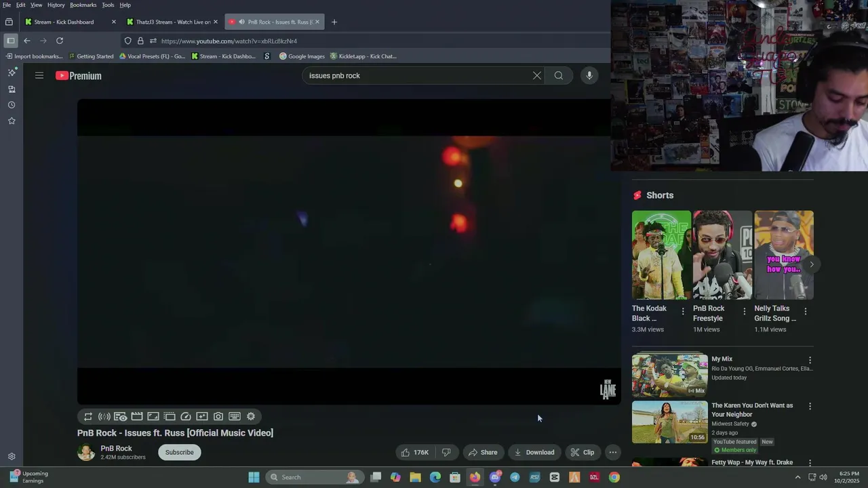Open keyboard shortcuts enhancer icon
Viewport: 868px width, 488px height.
pyautogui.click(x=235, y=417)
